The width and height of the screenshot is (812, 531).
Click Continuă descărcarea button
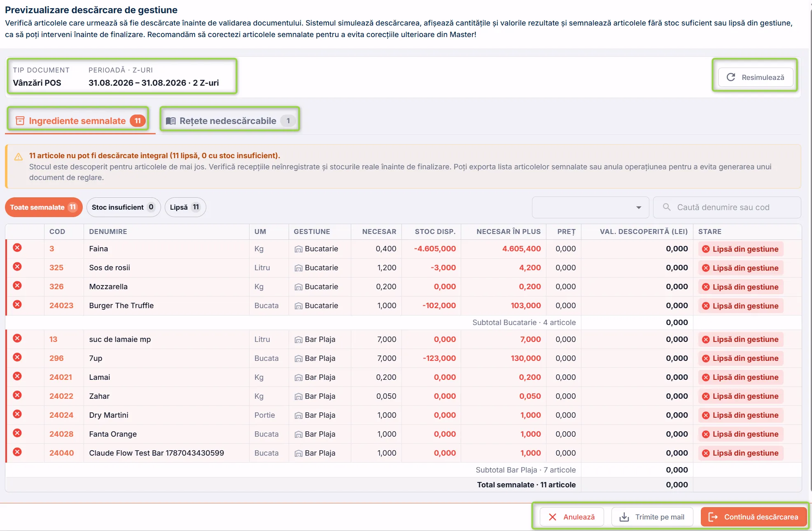click(x=754, y=517)
